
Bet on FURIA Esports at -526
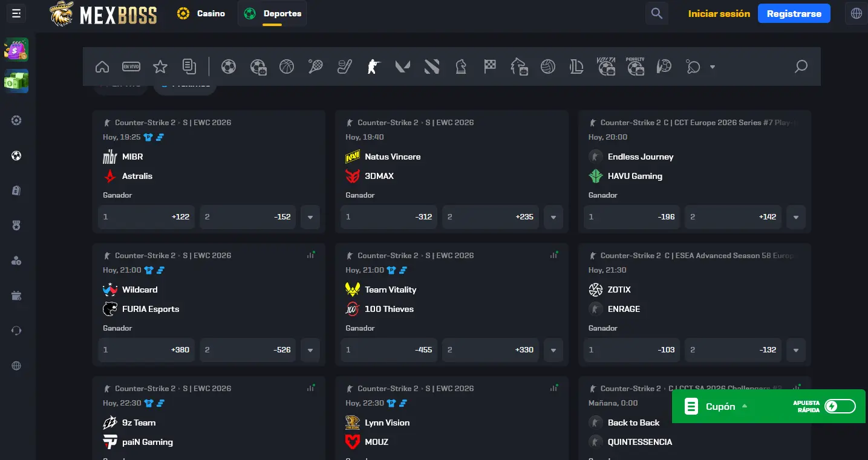pyautogui.click(x=248, y=350)
